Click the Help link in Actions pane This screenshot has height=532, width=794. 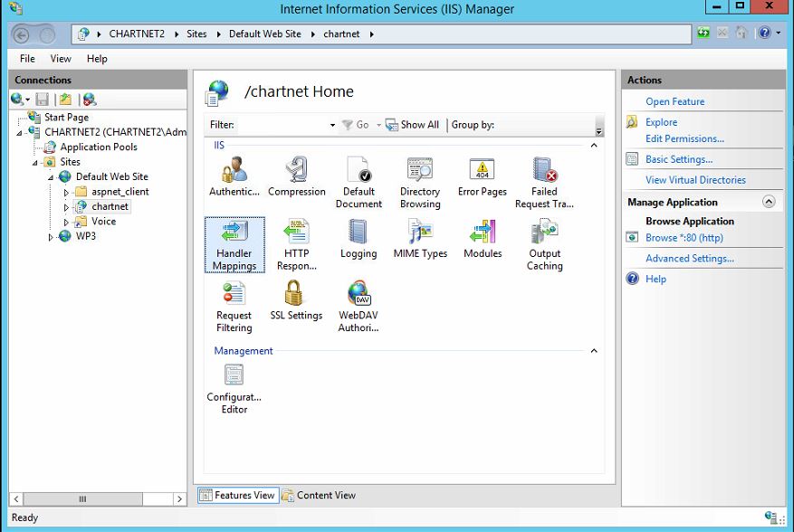pos(655,279)
